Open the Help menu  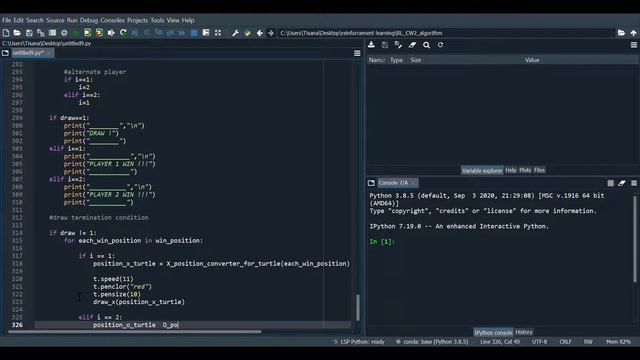click(x=188, y=20)
